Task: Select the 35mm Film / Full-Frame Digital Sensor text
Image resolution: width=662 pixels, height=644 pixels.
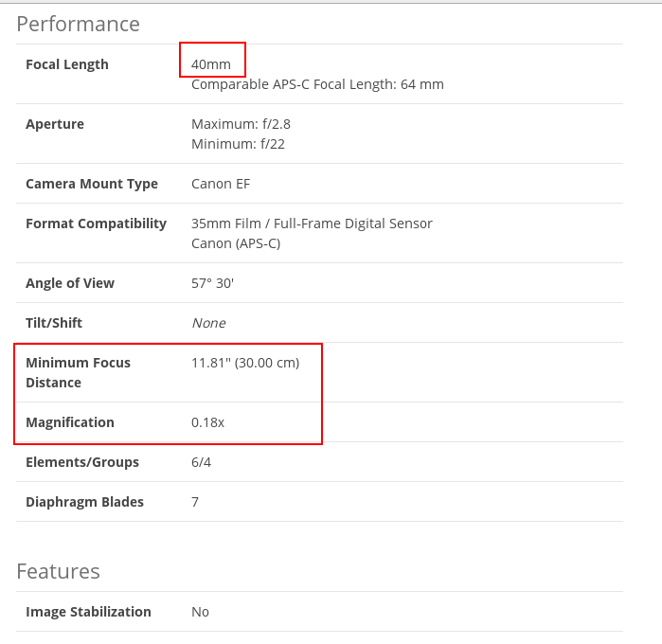Action: (x=312, y=224)
